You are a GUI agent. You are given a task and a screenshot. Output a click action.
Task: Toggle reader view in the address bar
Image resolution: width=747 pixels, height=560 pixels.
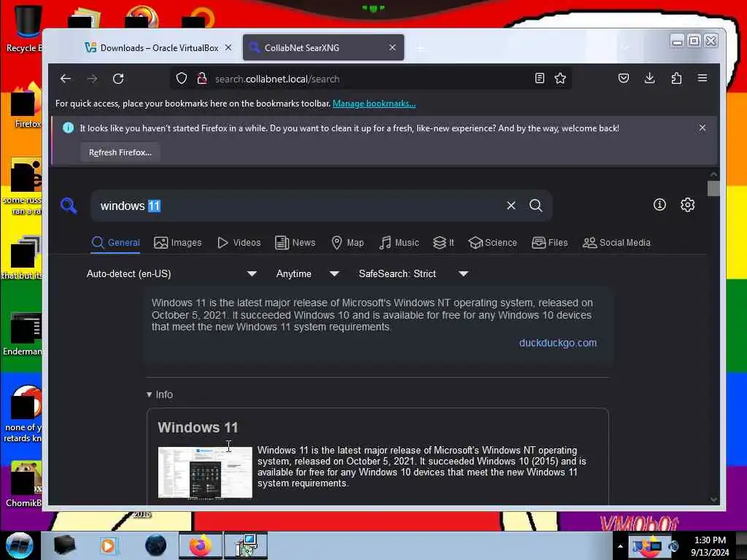(x=539, y=79)
